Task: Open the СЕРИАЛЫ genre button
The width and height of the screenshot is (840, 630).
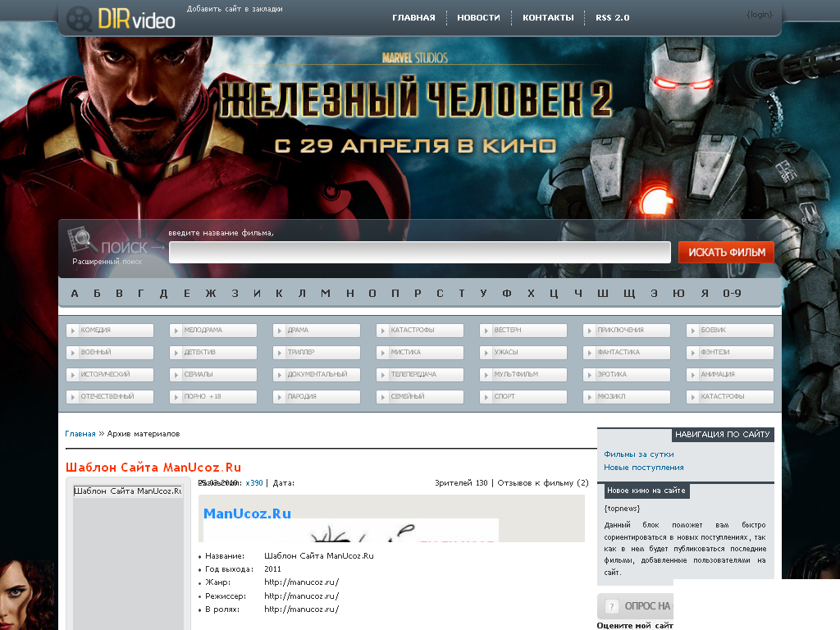Action: pos(213,374)
